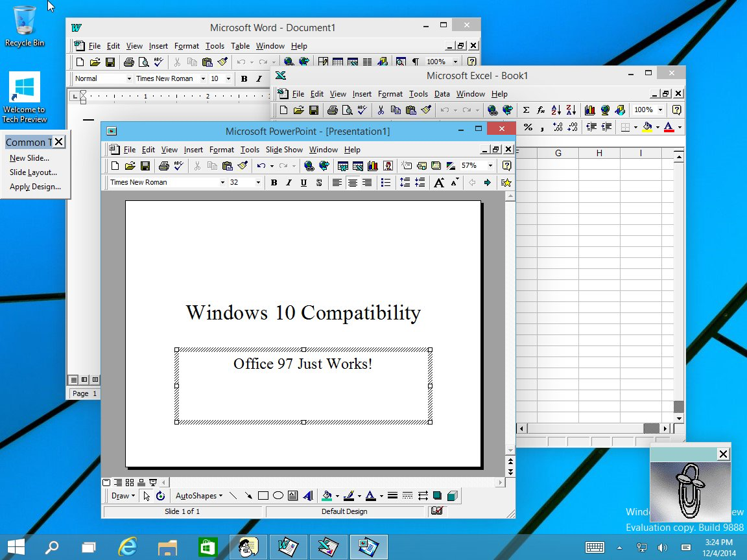Click the Fill Color bucket in Drawing toolbar
747x560 pixels.
click(327, 496)
